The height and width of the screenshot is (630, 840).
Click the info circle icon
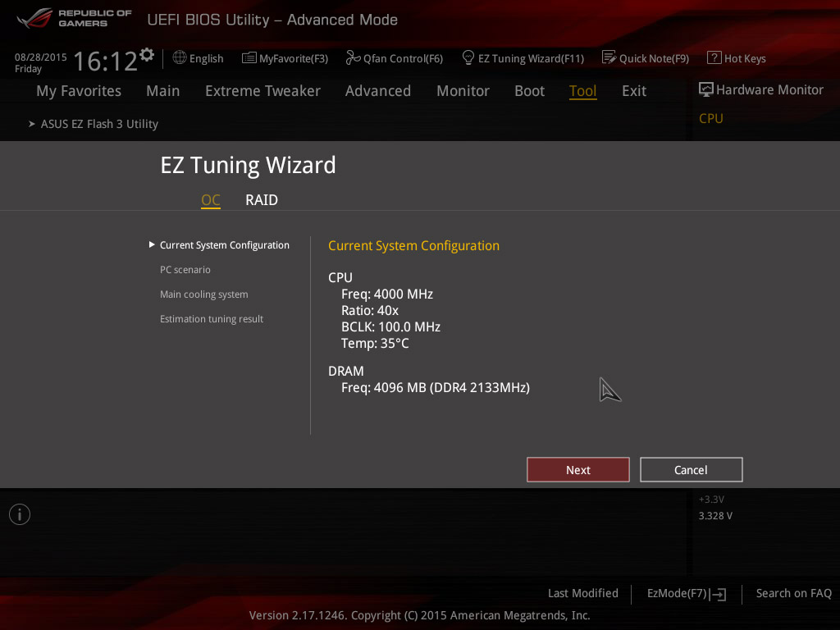coord(20,514)
